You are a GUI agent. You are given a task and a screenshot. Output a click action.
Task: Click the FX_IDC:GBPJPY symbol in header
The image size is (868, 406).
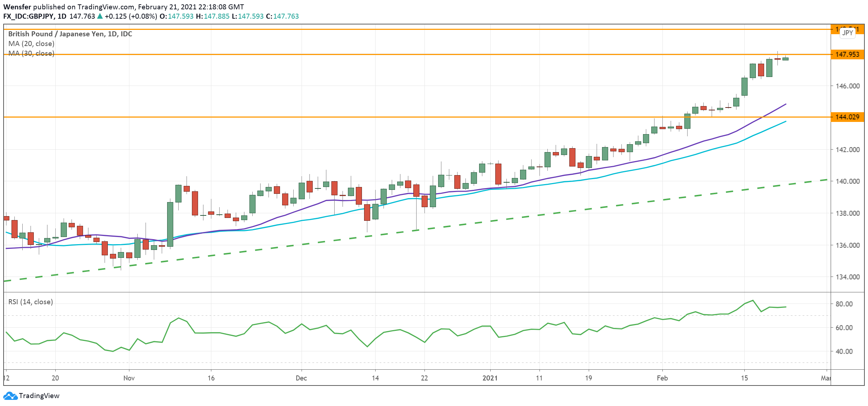29,16
